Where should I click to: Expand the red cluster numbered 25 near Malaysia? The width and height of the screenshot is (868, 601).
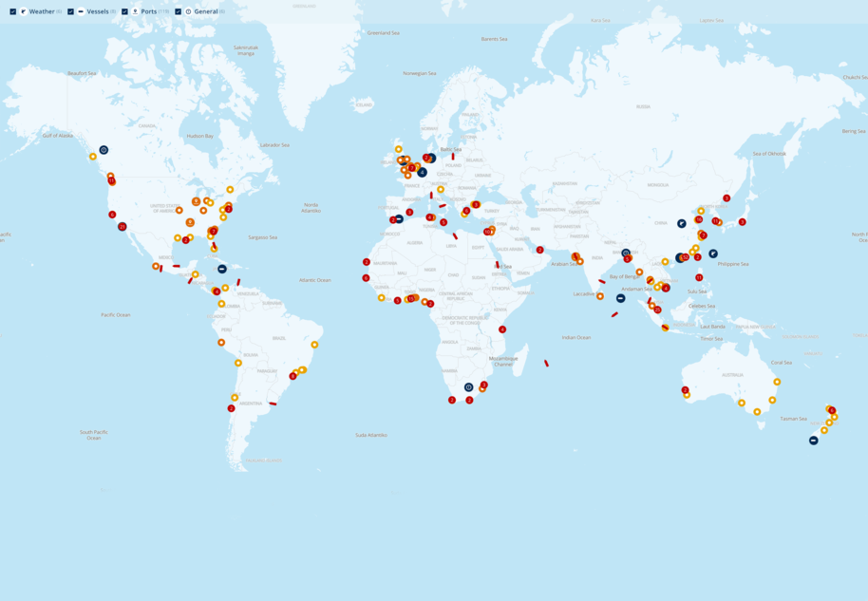coord(657,310)
